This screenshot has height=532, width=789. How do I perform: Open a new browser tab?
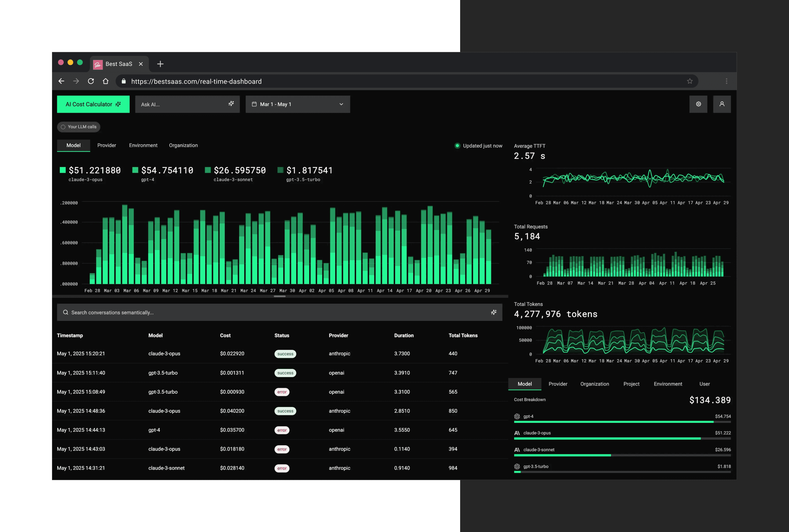tap(160, 64)
